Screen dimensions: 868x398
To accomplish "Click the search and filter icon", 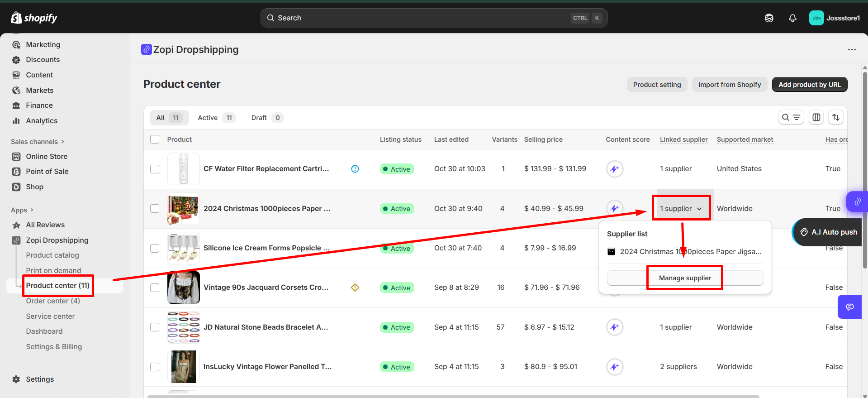I will click(791, 118).
